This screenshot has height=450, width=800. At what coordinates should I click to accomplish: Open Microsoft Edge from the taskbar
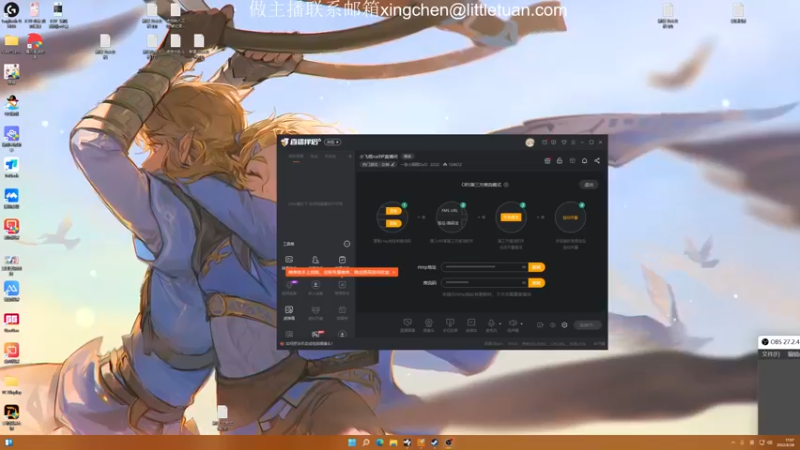coord(380,442)
